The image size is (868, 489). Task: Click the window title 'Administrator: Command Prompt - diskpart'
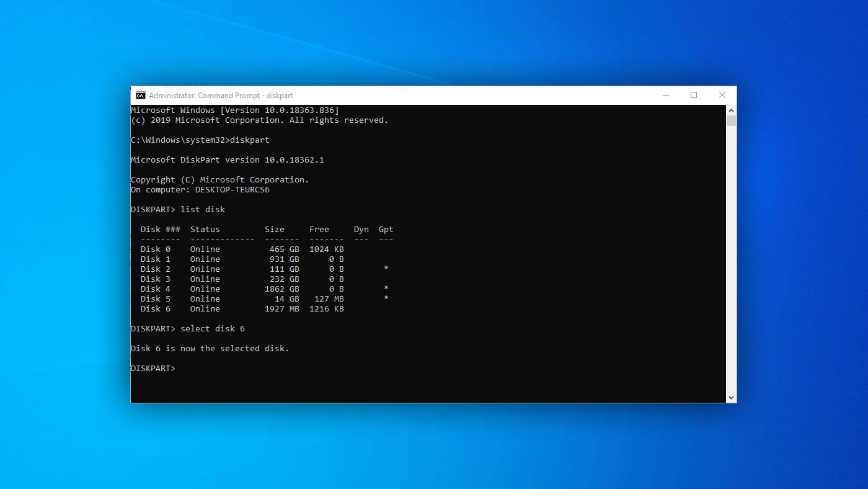(221, 96)
